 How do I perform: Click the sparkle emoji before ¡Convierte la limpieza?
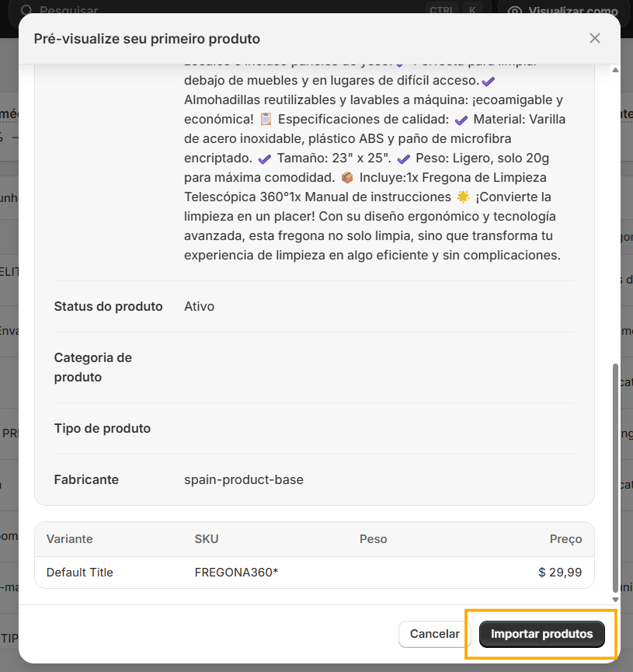click(463, 197)
